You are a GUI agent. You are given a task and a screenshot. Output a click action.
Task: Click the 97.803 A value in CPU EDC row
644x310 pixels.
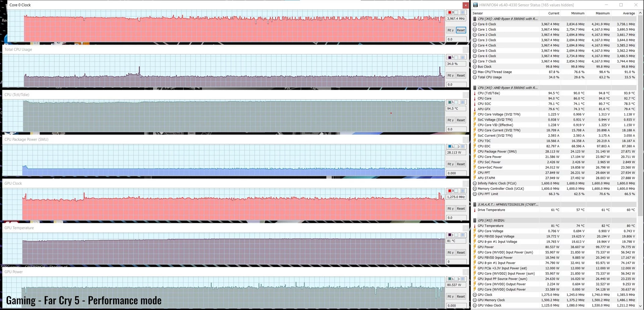tap(603, 146)
